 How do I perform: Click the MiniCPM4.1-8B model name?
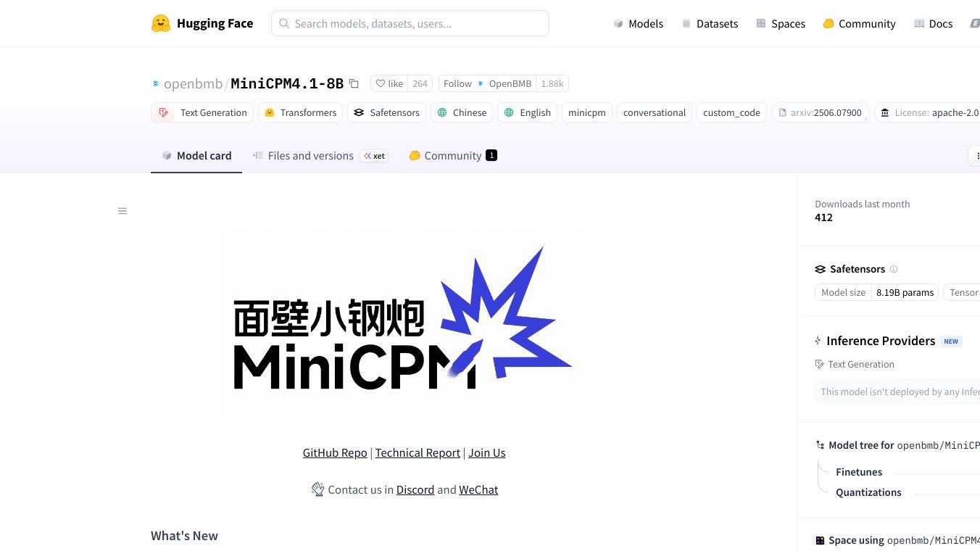[x=287, y=83]
